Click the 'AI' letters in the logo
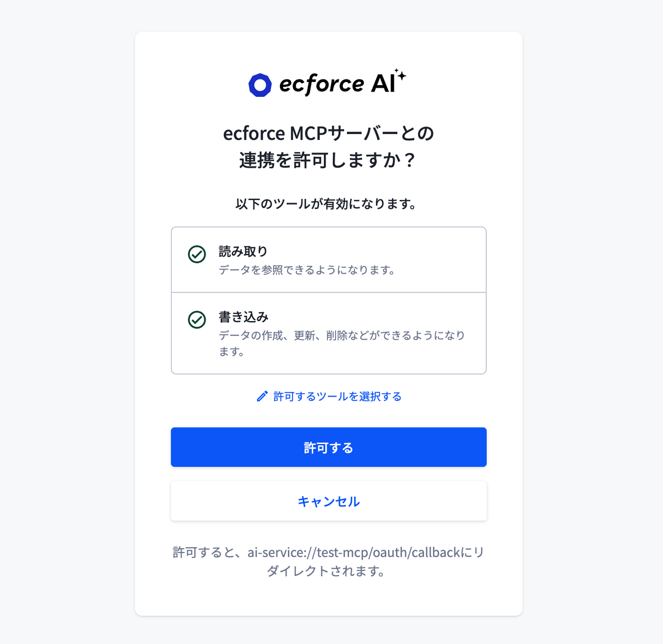 383,84
